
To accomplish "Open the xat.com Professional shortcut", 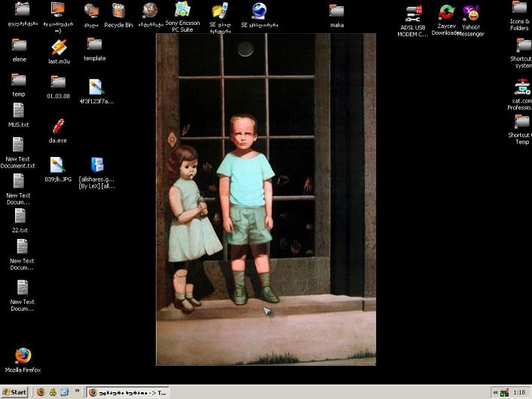I will click(x=521, y=87).
